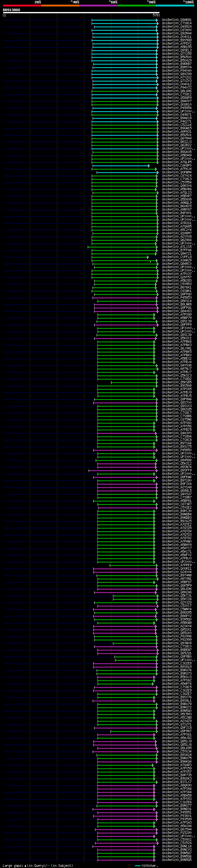The height and width of the screenshot is (868, 197).
Task: Open hit UniRef100_O49924
Action: [x=177, y=26]
